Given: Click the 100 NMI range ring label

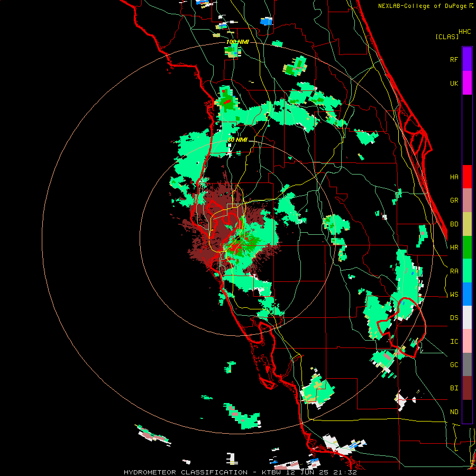Looking at the screenshot, I should coord(237,42).
